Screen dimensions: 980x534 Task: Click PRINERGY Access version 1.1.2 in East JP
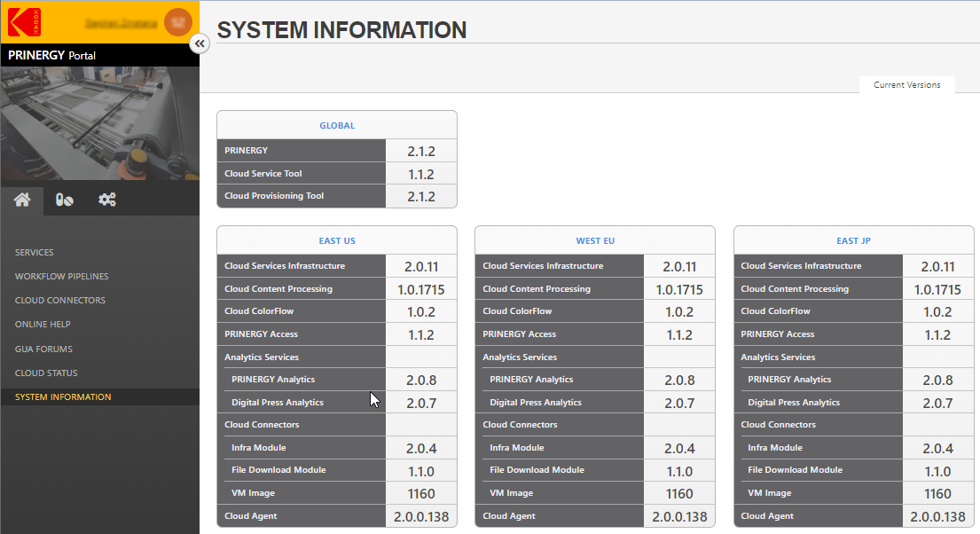[x=937, y=335]
